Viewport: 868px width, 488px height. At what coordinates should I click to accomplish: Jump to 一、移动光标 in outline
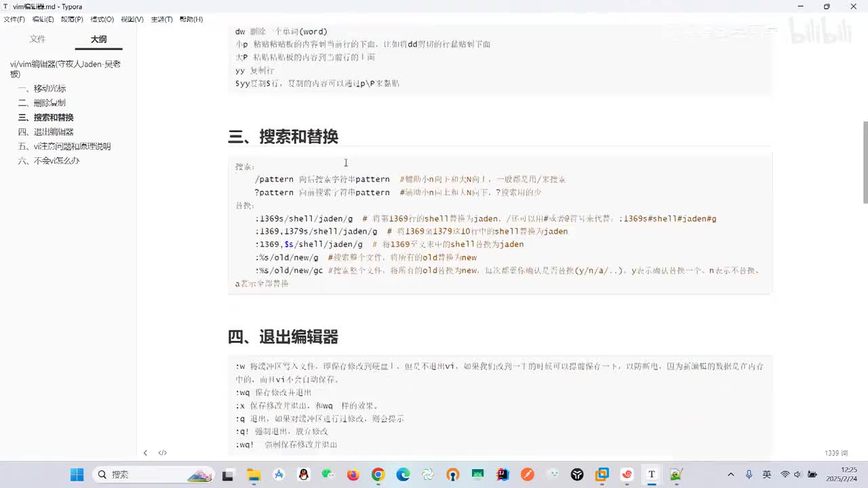pyautogui.click(x=42, y=89)
